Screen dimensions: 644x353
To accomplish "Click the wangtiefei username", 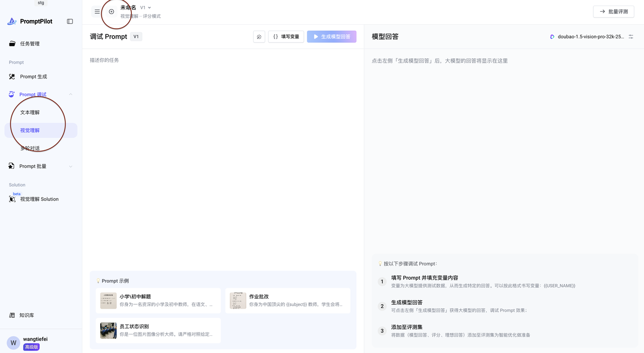I will coord(35,339).
